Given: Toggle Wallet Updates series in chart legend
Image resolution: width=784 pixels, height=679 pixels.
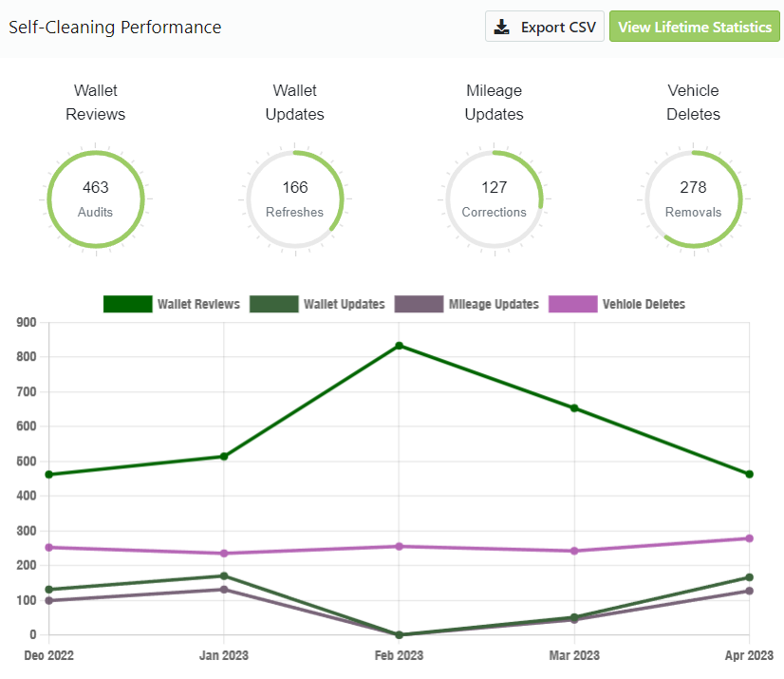Looking at the screenshot, I should click(x=317, y=304).
